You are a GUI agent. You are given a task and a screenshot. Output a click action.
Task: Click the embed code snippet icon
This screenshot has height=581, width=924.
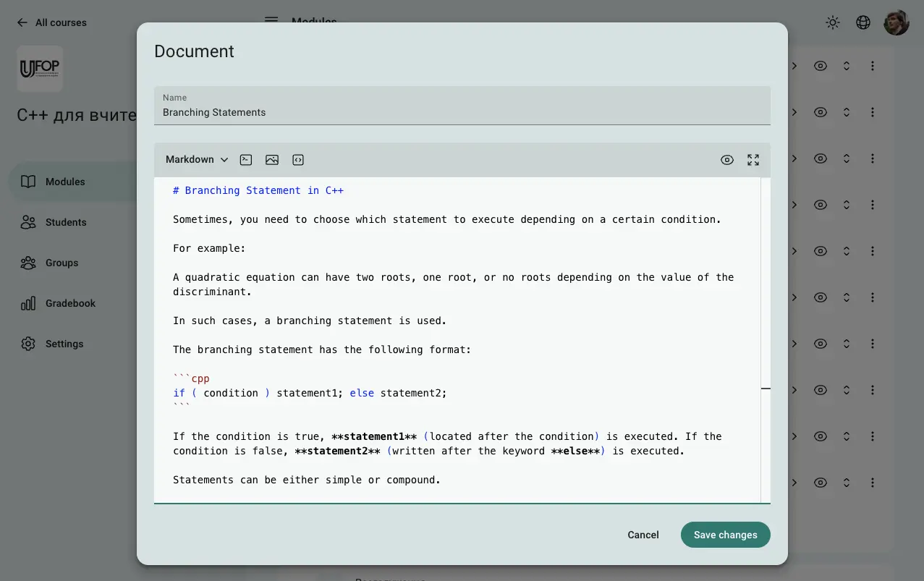click(298, 160)
